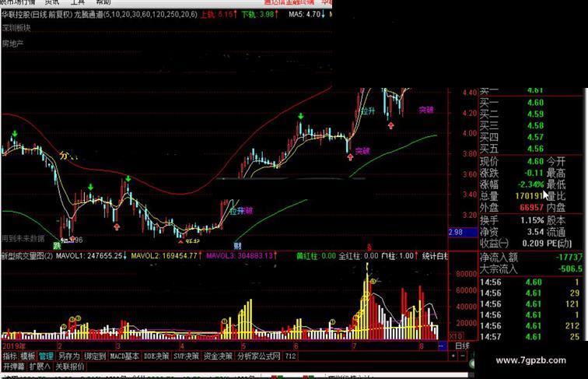Click the 下轨 3.98 indicator value
This screenshot has width=588, height=379.
pos(261,15)
